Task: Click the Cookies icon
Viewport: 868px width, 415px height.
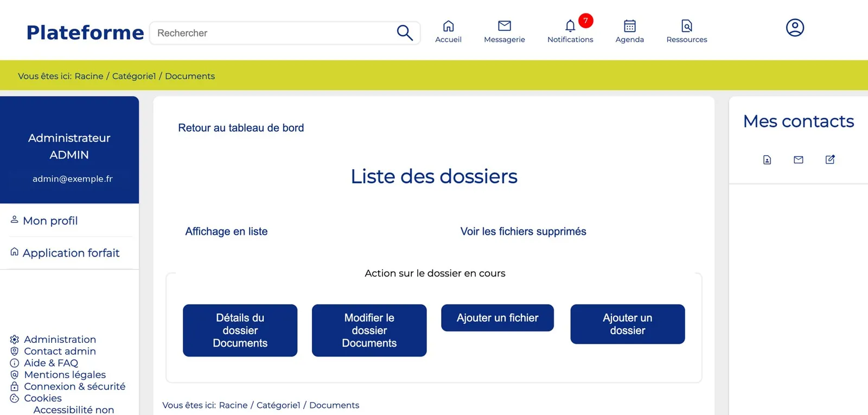Action: tap(15, 398)
